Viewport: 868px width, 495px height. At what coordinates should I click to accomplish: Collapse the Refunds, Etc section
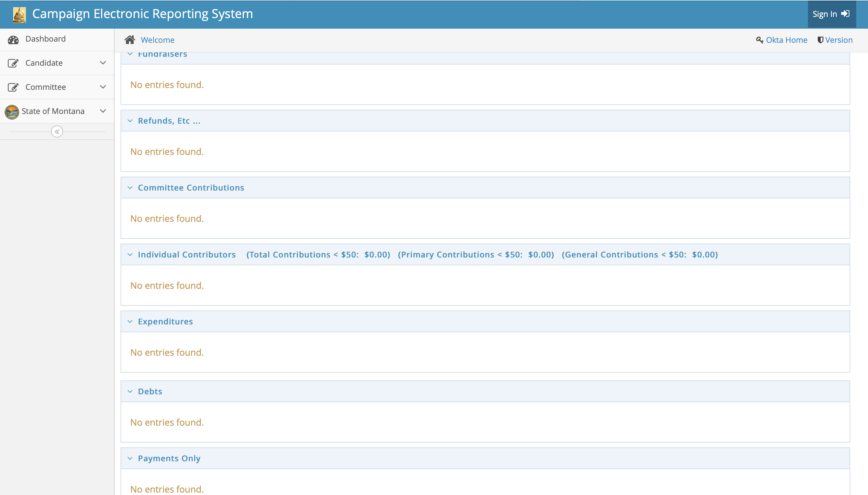click(x=130, y=121)
